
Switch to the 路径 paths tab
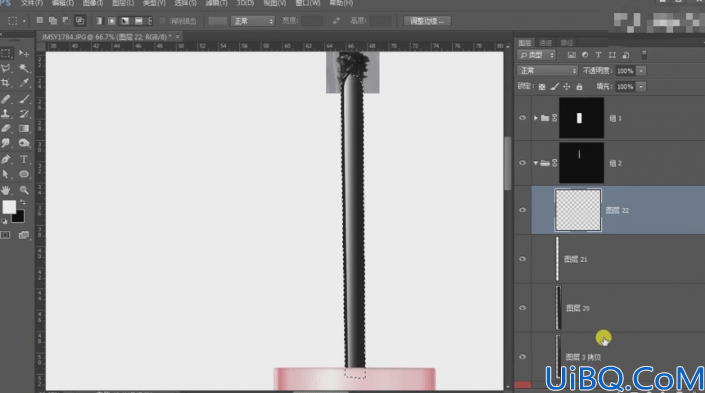[x=567, y=43]
